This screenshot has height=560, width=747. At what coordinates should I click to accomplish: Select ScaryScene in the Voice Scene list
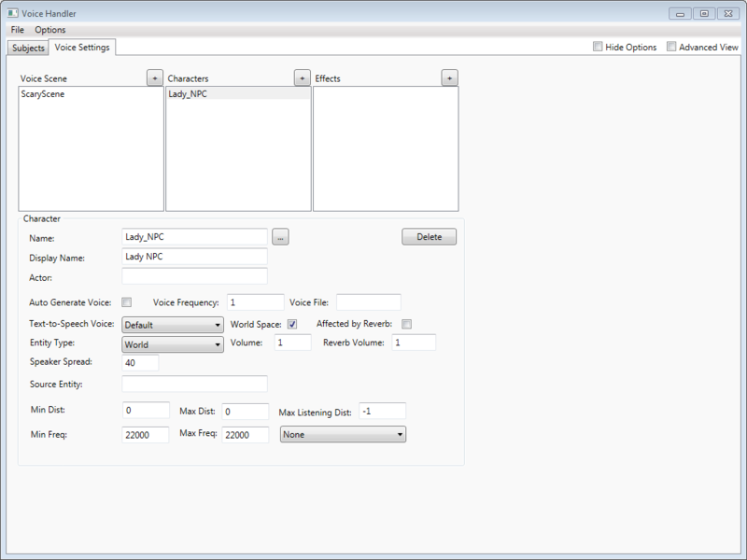(43, 94)
